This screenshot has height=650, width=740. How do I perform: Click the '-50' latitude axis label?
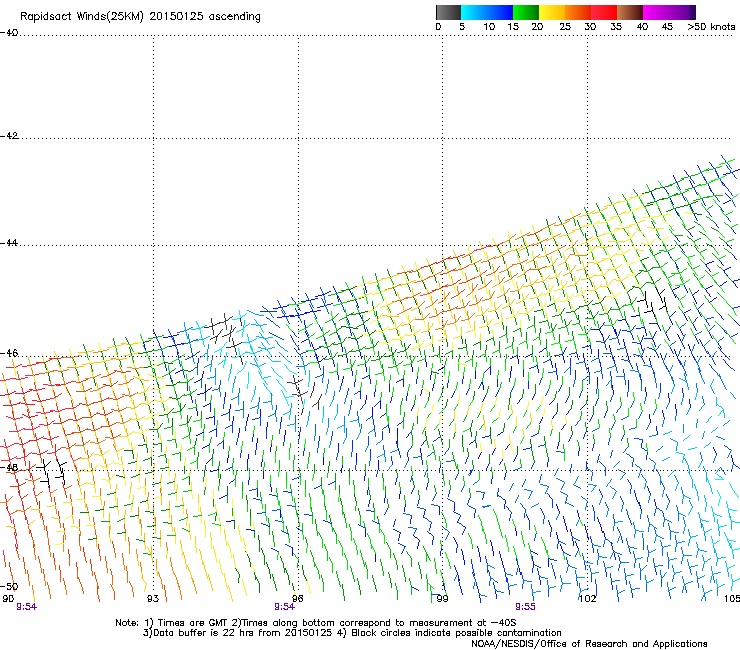[9, 586]
